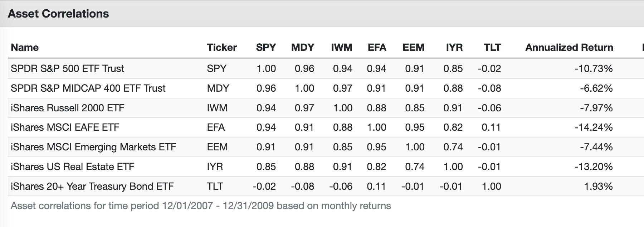Click the -14.24% annualized return for EFA
The height and width of the screenshot is (227, 644).
click(593, 127)
